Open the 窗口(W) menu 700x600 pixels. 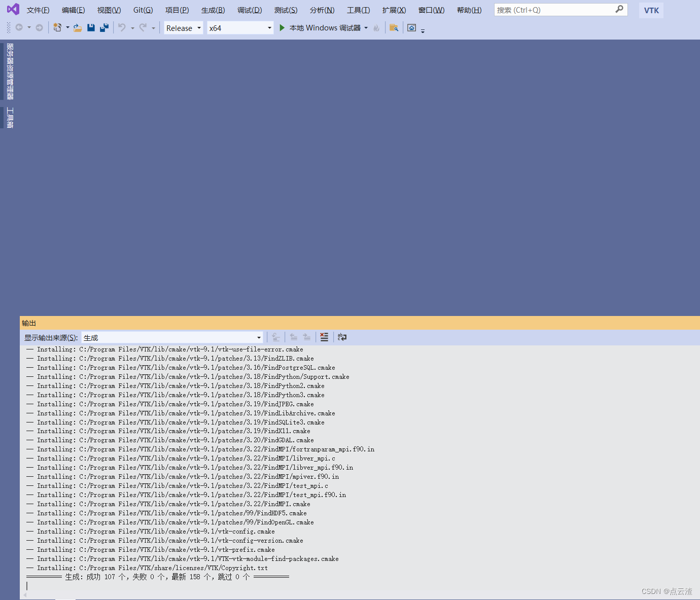(431, 10)
